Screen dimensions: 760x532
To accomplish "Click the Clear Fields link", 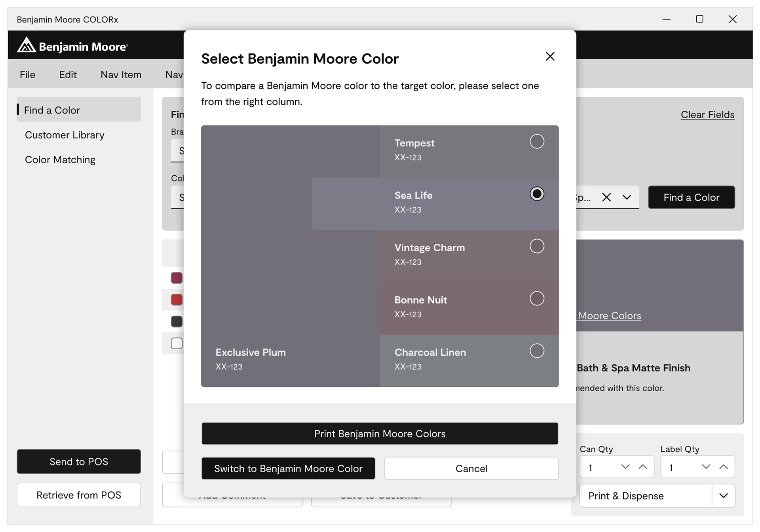I will click(x=707, y=115).
